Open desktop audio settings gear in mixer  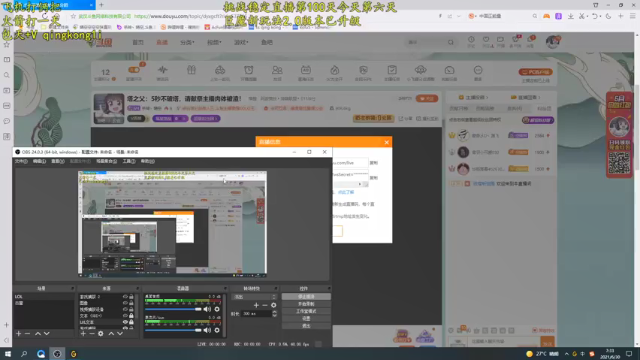tap(217, 309)
